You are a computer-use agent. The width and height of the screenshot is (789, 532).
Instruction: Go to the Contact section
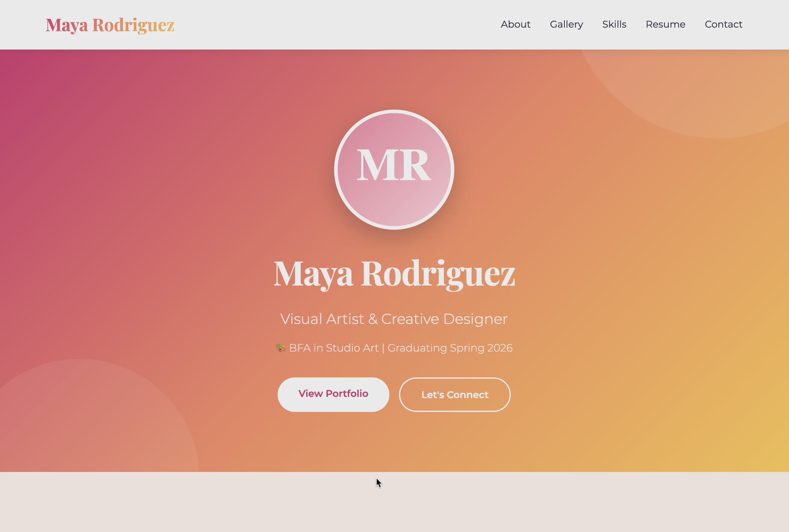click(x=724, y=24)
